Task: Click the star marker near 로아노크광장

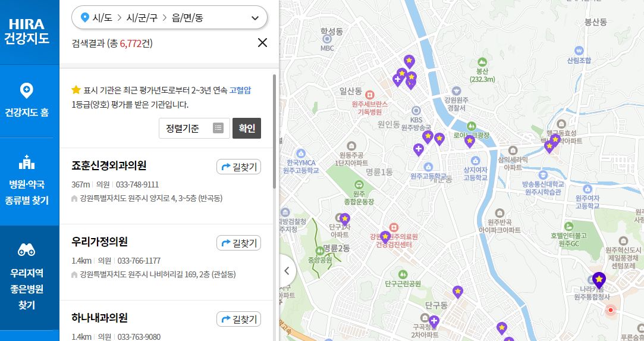Action: point(469,141)
